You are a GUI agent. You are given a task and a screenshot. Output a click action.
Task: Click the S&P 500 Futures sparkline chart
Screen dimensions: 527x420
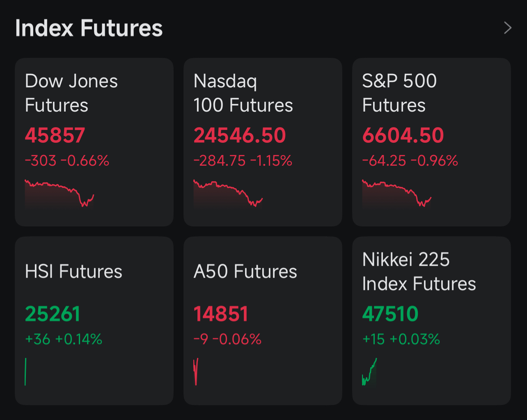396,194
